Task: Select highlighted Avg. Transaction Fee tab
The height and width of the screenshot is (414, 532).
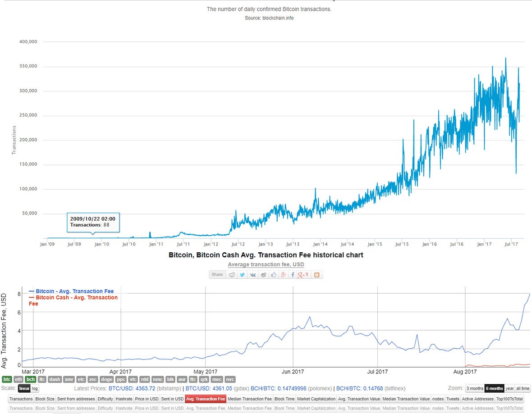Action: tap(206, 399)
